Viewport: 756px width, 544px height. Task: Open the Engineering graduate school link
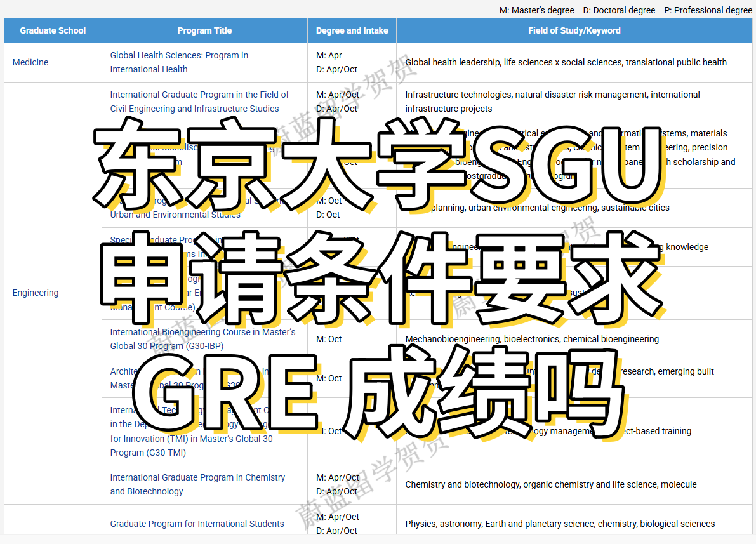pos(35,293)
